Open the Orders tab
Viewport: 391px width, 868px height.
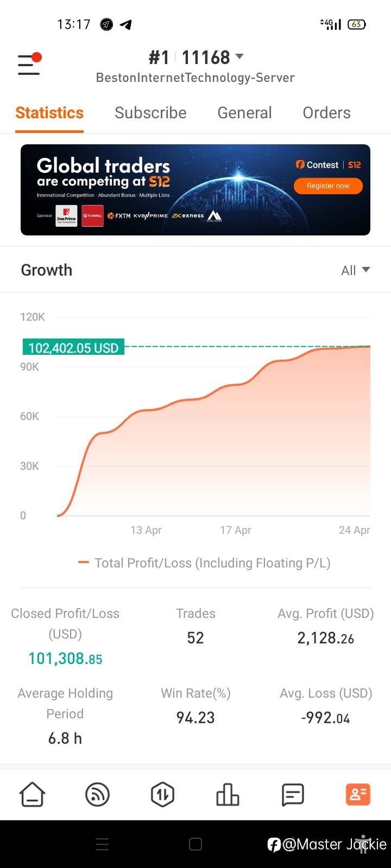pyautogui.click(x=326, y=113)
